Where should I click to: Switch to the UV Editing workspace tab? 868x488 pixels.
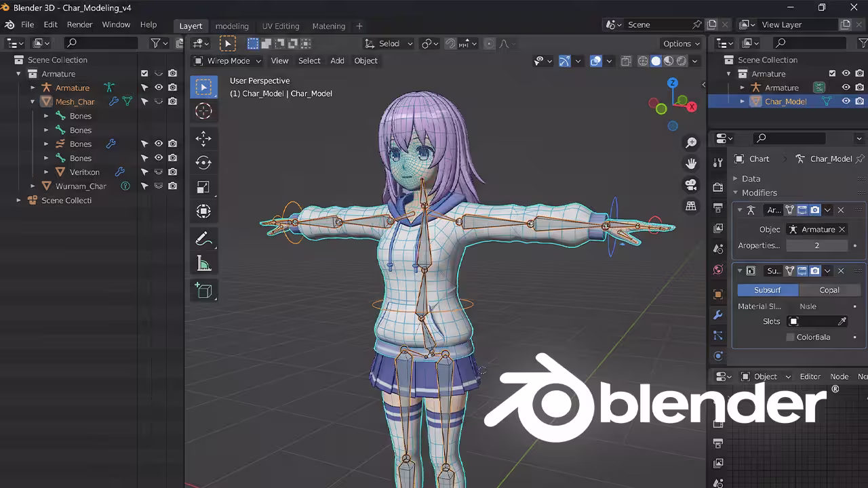click(281, 26)
